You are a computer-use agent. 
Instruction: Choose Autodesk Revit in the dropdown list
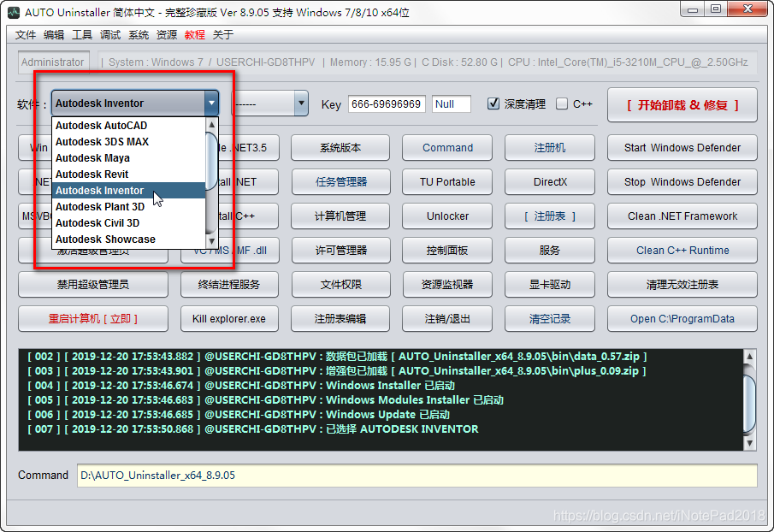pos(128,174)
